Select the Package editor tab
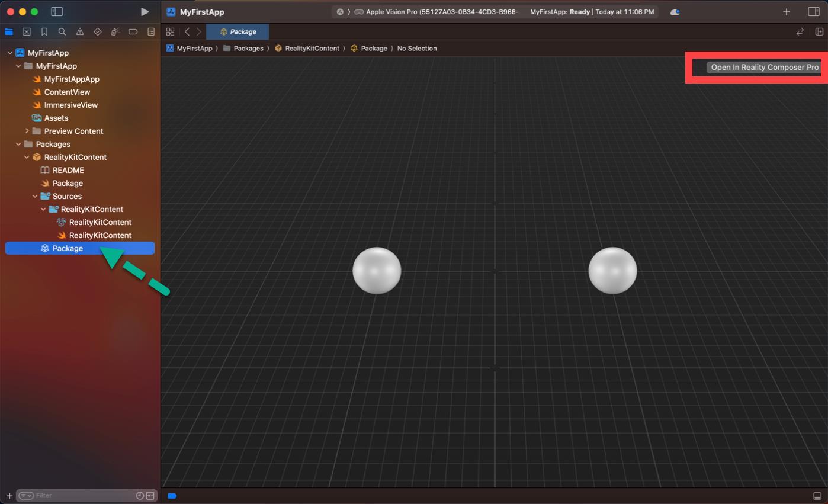The width and height of the screenshot is (828, 504). tap(238, 31)
